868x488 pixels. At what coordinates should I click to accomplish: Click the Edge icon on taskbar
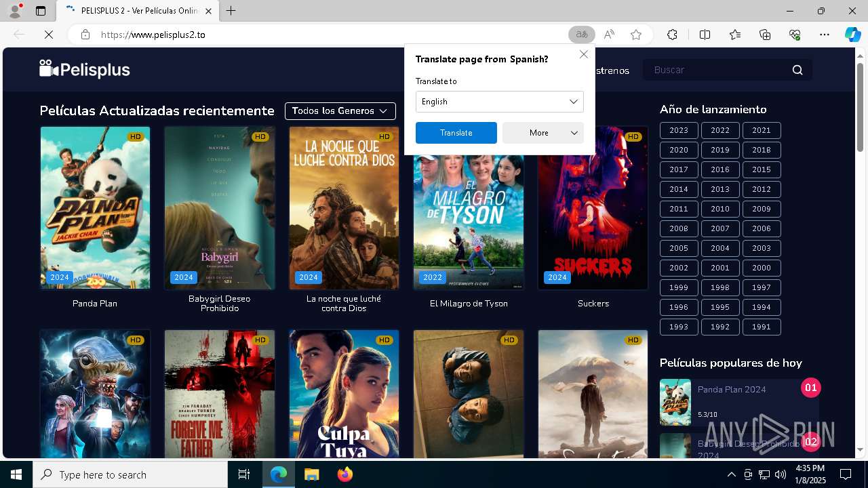[279, 474]
